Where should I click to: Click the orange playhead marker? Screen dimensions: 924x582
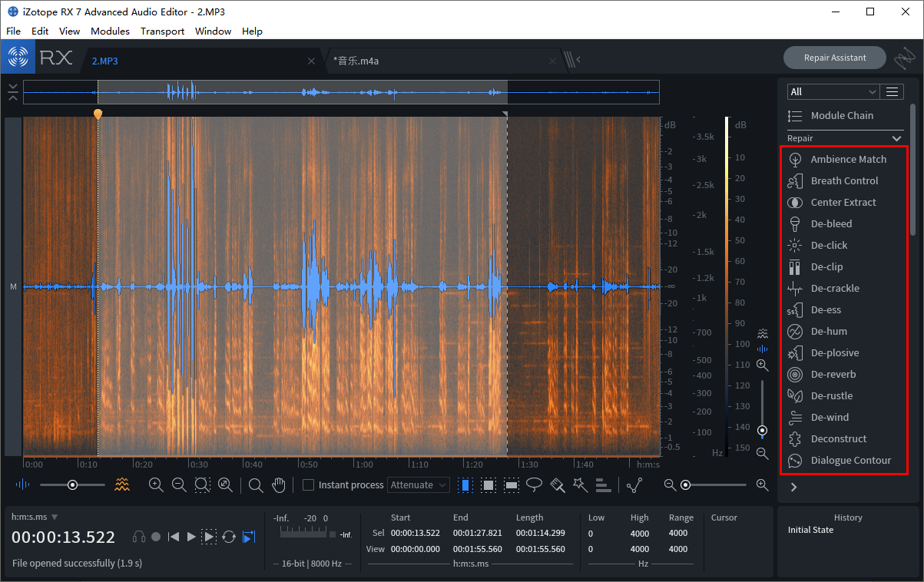click(x=98, y=114)
